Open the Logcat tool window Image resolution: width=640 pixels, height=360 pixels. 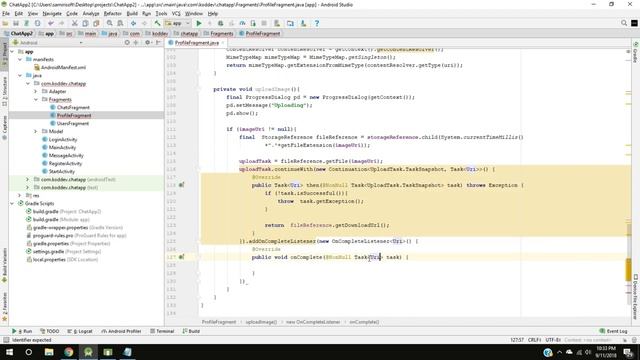(x=80, y=331)
